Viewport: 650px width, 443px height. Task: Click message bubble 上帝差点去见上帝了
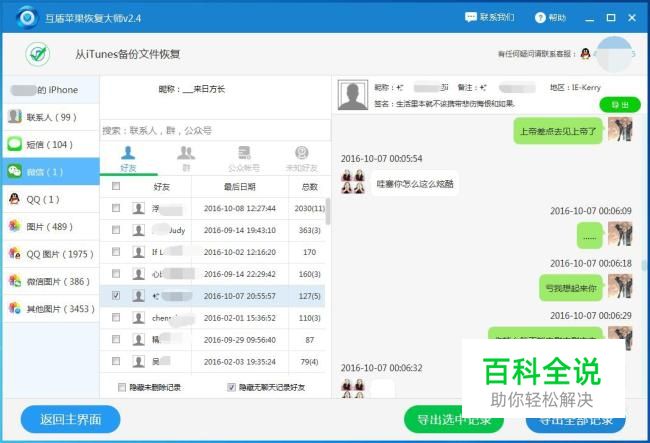tap(558, 131)
